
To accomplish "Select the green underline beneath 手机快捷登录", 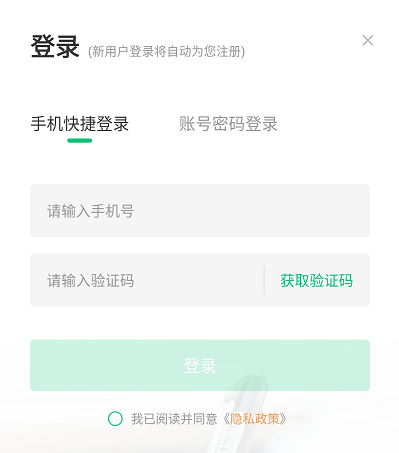I will tap(80, 141).
